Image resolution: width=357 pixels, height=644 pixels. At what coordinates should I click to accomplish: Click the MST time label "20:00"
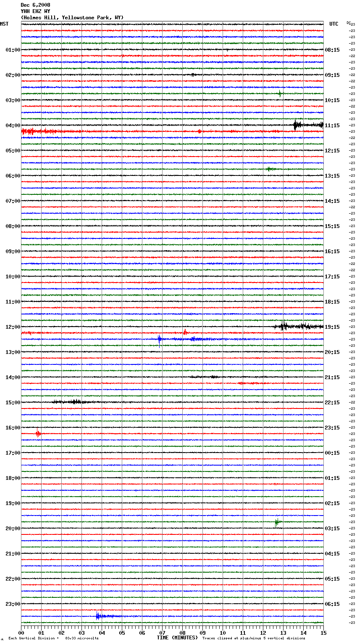13,529
